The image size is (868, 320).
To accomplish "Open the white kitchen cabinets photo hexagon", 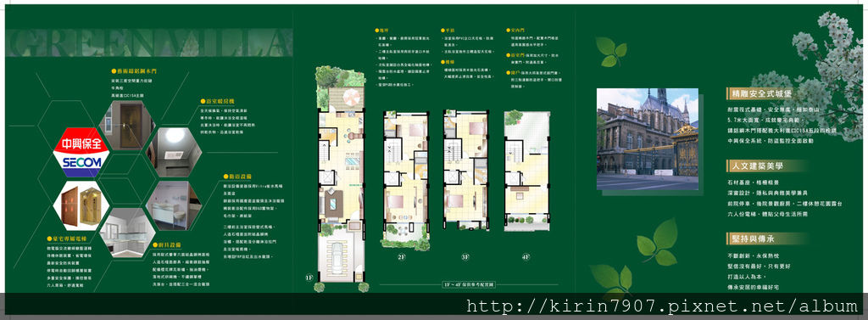I will coord(127,233).
